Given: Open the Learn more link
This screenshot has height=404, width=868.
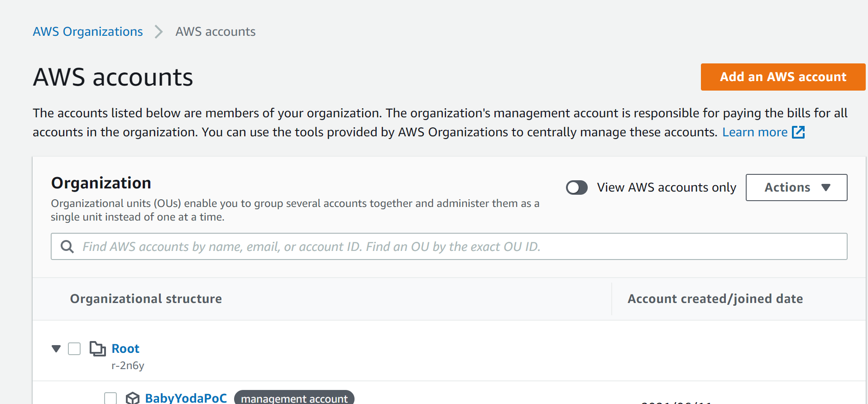Looking at the screenshot, I should [755, 132].
